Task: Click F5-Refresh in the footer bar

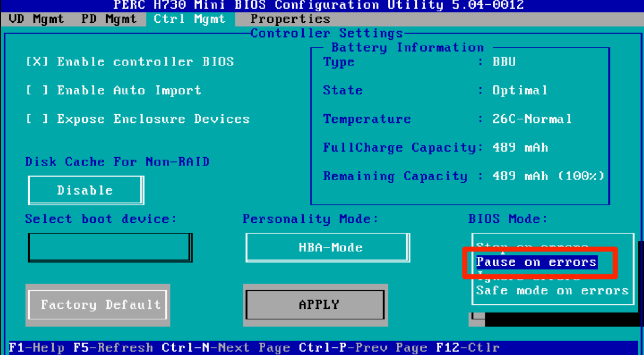Action: tap(114, 348)
